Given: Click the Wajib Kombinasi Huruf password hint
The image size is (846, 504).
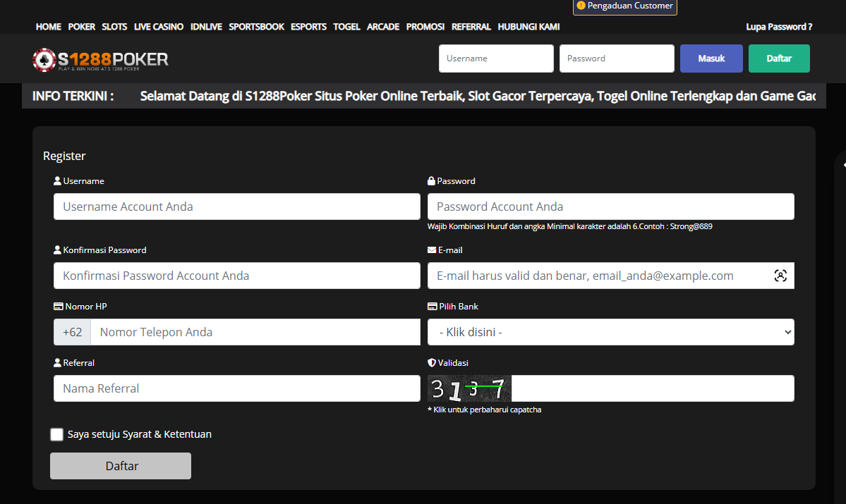Looking at the screenshot, I should 569,226.
